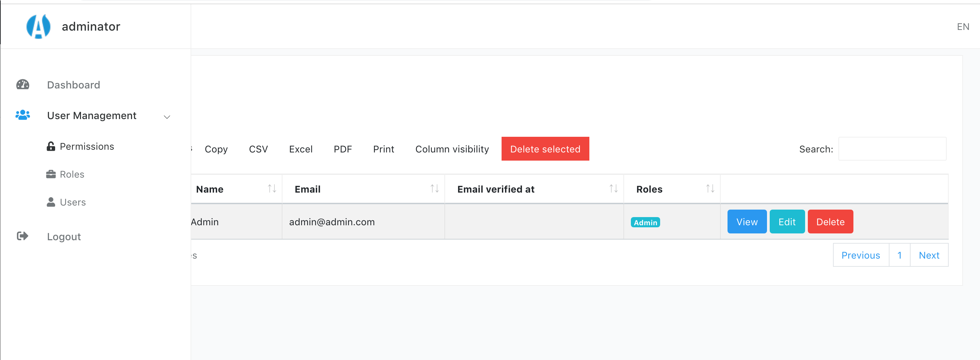The height and width of the screenshot is (360, 980).
Task: Sort table by Name column arrows
Action: tap(272, 189)
